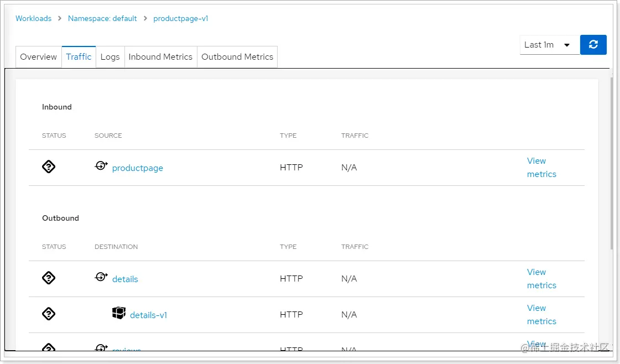Click the Outbound STATUS column header
620x364 pixels.
click(54, 247)
